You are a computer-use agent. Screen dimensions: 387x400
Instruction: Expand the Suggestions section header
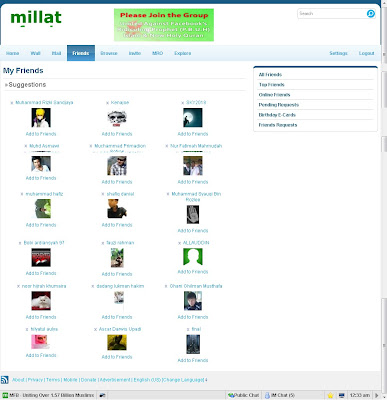point(25,85)
